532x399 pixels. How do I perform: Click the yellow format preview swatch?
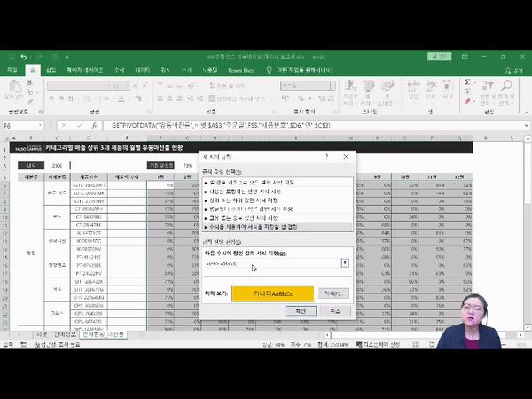coord(274,293)
